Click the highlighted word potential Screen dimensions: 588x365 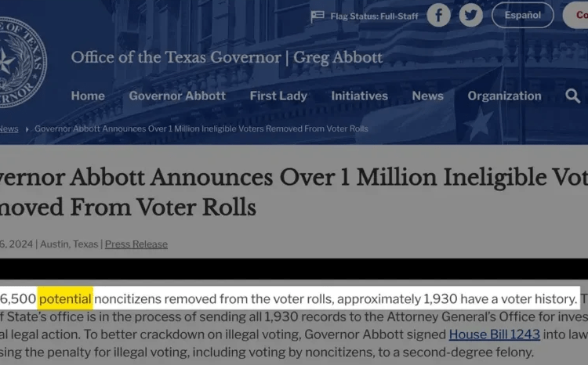[x=65, y=299]
